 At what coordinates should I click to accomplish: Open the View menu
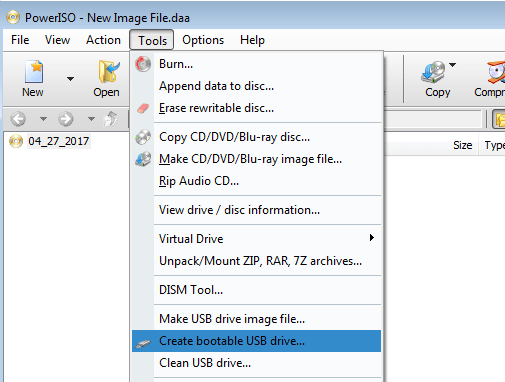pyautogui.click(x=57, y=40)
